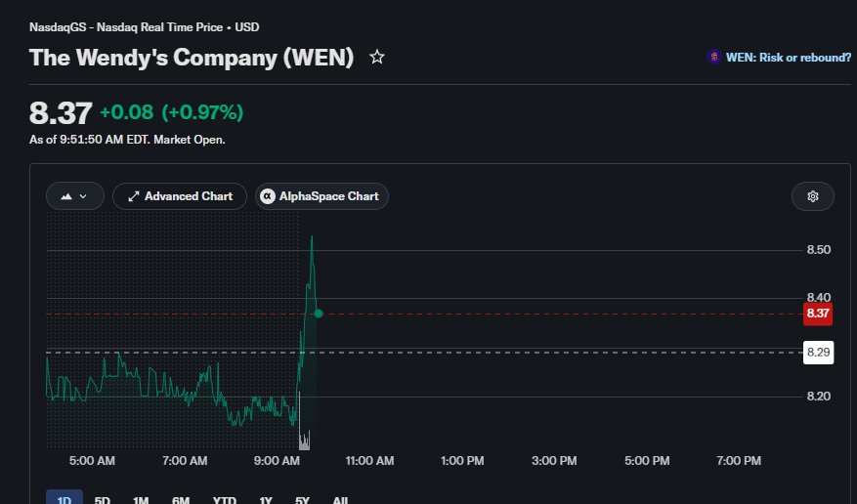Screen dimensions: 857x504
Task: Click the red 8.37 price label
Action: (818, 314)
